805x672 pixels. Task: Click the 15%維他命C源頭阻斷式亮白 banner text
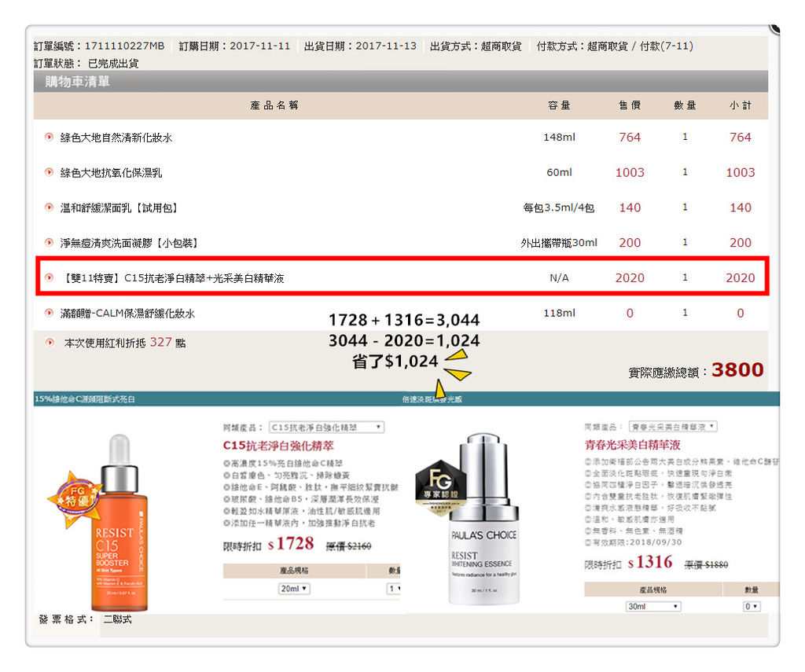click(x=85, y=399)
